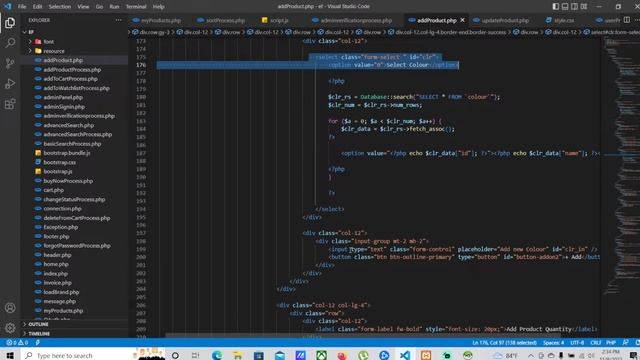Screen dimensions: 640x360
Task: Toggle primary side bar layout icon
Action: 556,7
